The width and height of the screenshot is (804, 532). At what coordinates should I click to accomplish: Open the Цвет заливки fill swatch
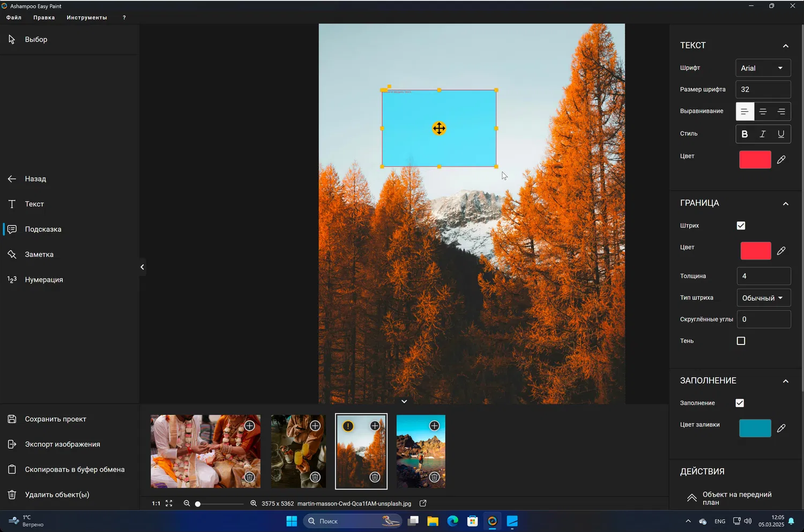(x=755, y=428)
